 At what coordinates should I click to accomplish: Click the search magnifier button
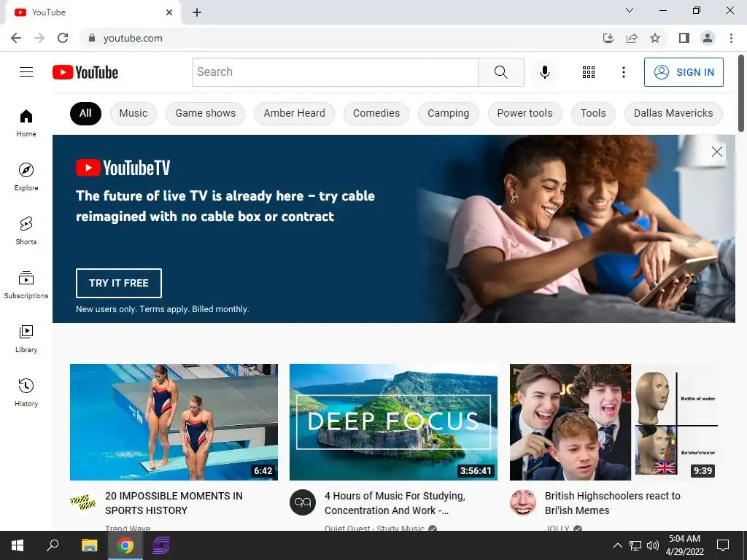500,72
